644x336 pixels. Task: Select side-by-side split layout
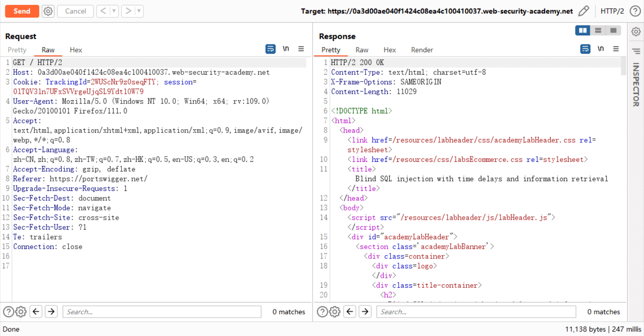pos(582,31)
